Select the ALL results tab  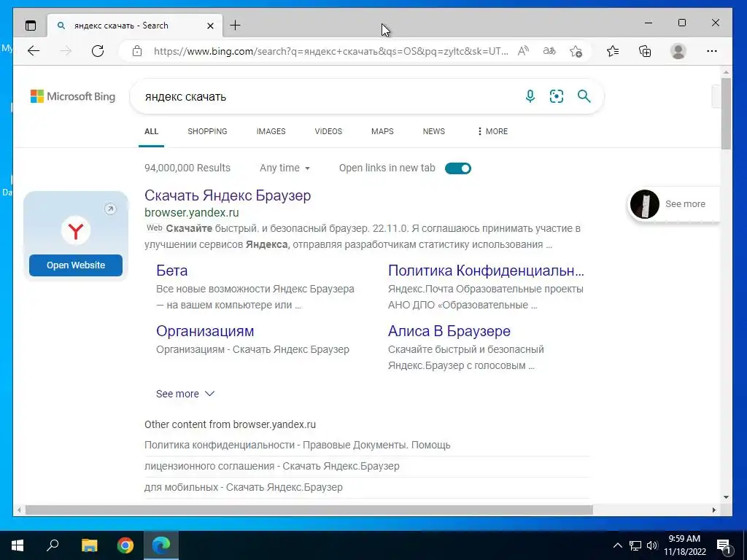(x=151, y=131)
